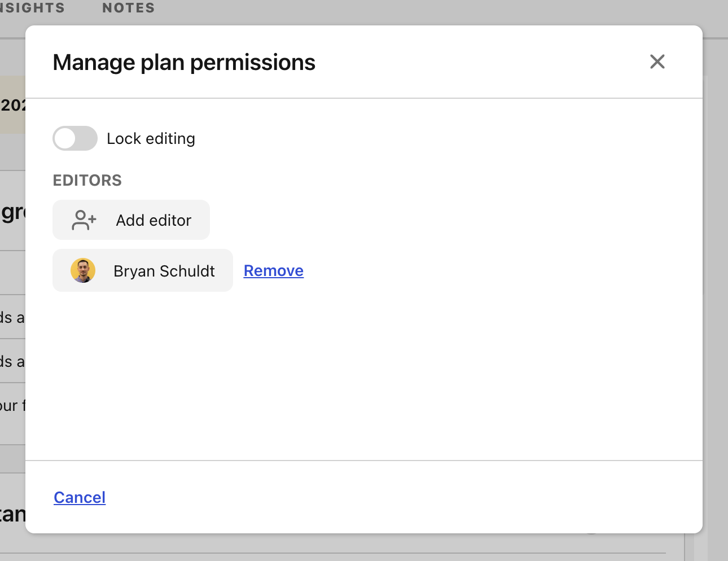The width and height of the screenshot is (728, 561).
Task: Switch to the NOTES tab
Action: 128,8
